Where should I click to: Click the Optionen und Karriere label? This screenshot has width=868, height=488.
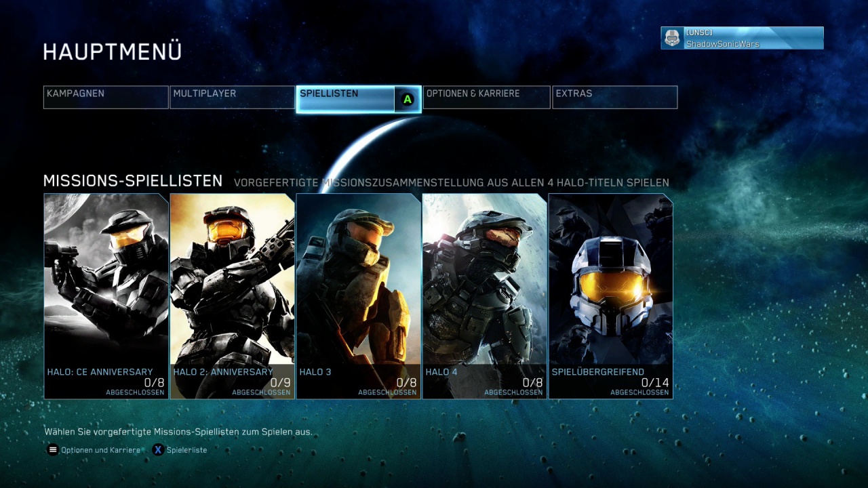[100, 449]
